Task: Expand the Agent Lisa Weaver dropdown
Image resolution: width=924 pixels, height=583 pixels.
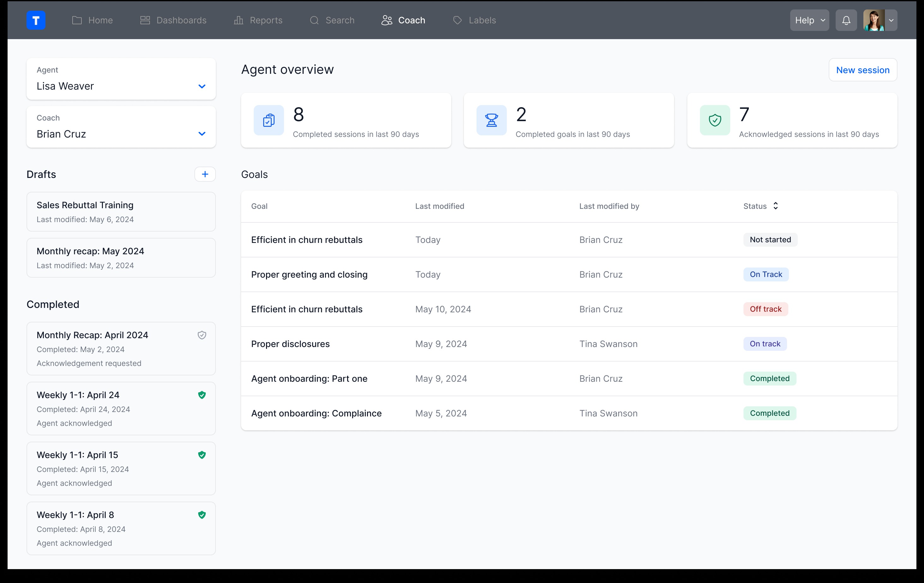Action: tap(202, 86)
